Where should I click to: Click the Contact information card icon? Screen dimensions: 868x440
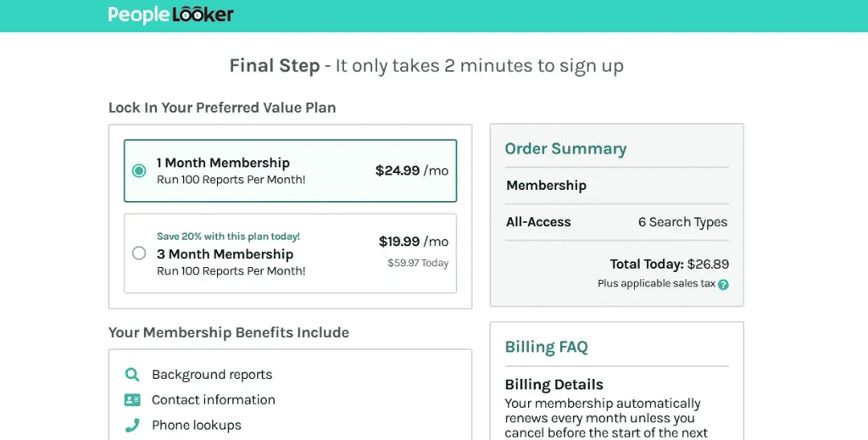click(132, 399)
